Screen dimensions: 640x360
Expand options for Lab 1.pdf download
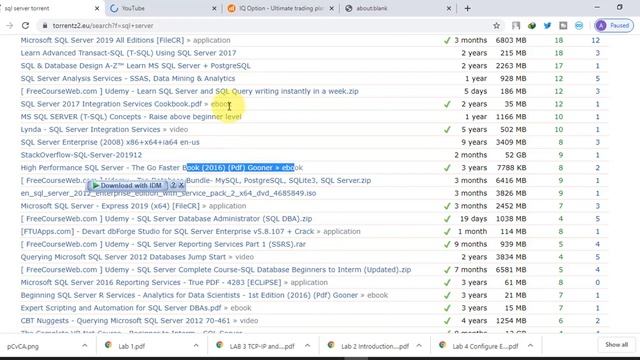[x=196, y=346]
